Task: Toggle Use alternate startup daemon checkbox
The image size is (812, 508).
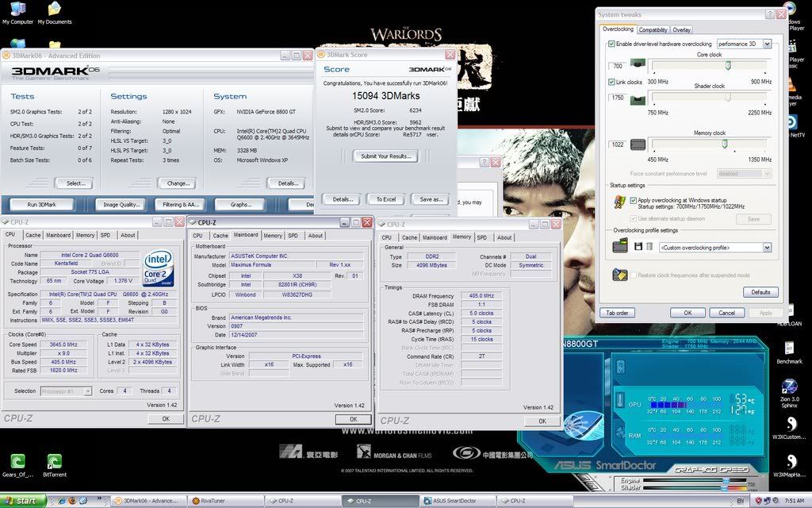Action: [x=633, y=219]
